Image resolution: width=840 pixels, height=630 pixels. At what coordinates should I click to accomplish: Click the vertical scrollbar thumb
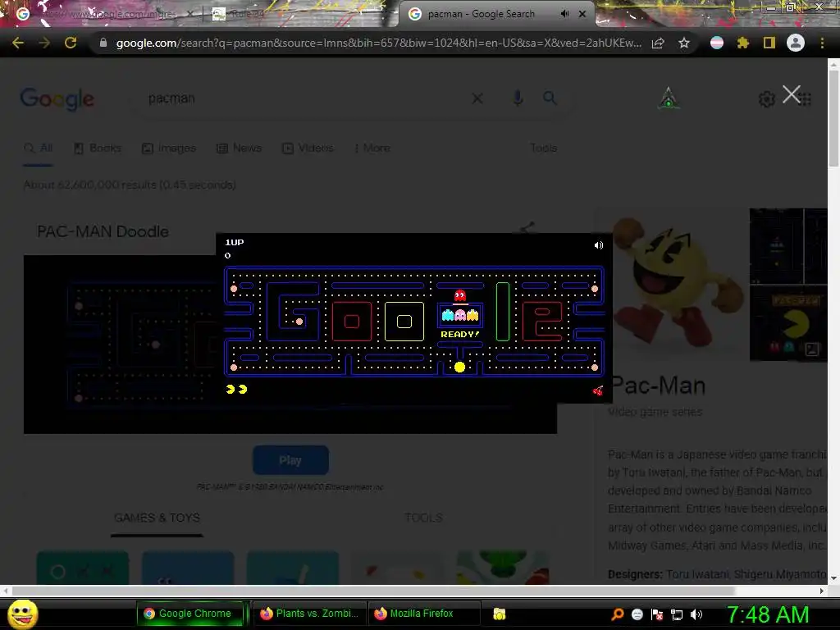pos(833,118)
